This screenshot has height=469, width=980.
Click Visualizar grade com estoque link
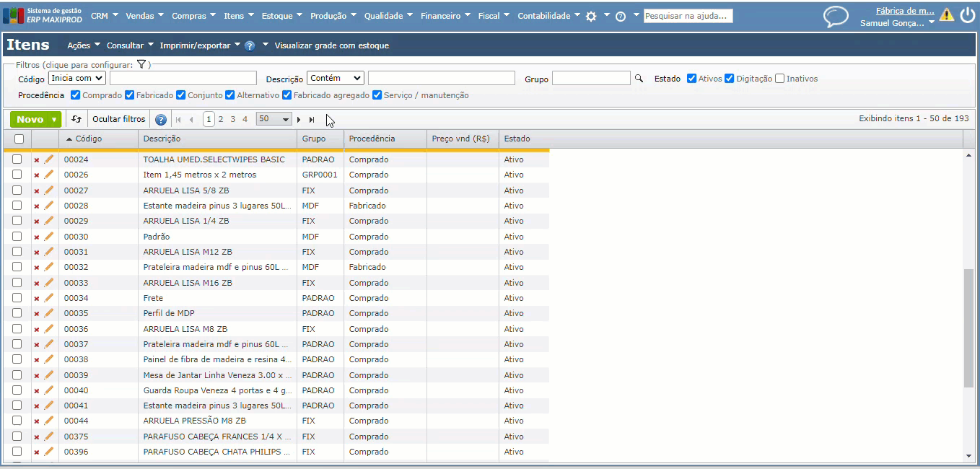(331, 45)
